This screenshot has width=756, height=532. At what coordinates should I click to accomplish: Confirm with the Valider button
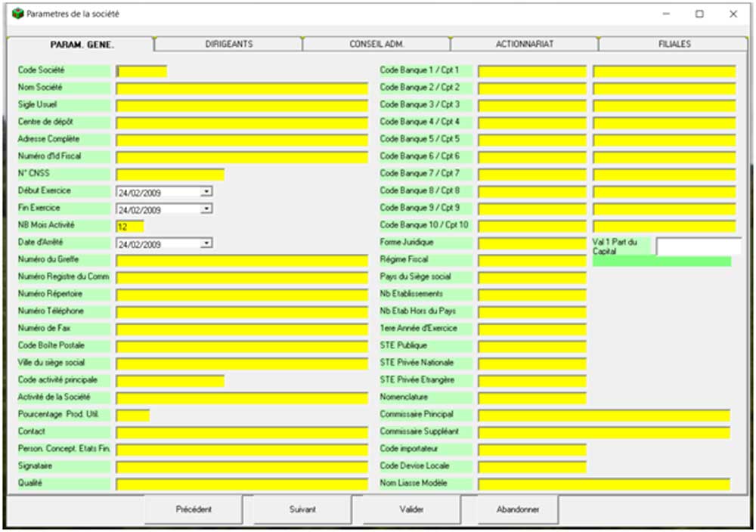pyautogui.click(x=411, y=509)
